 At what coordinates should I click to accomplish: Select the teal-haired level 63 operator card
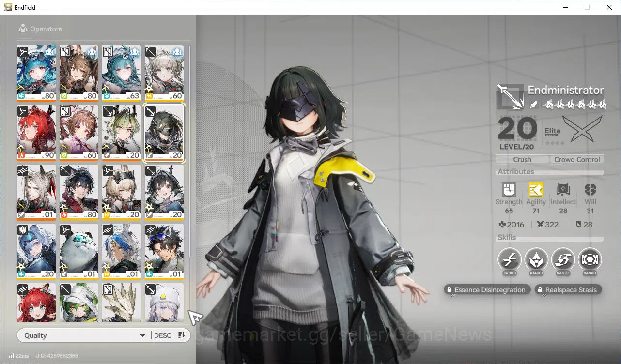[122, 74]
